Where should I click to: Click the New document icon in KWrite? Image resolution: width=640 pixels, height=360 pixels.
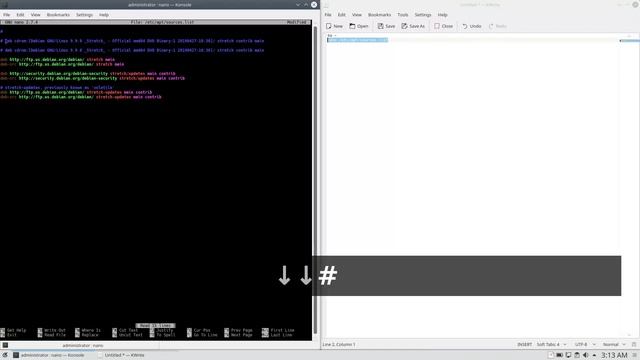click(329, 26)
